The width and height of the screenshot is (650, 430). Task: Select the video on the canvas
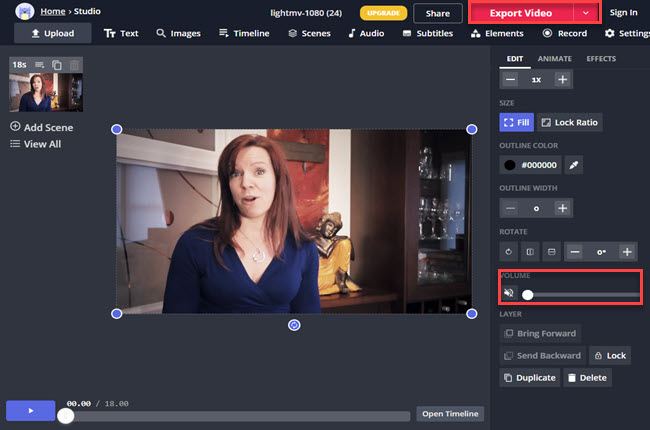click(x=294, y=221)
